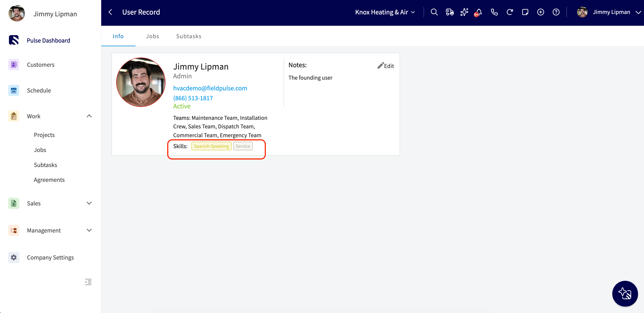The image size is (644, 313).
Task: Click the Notes: heading
Action: 298,65
